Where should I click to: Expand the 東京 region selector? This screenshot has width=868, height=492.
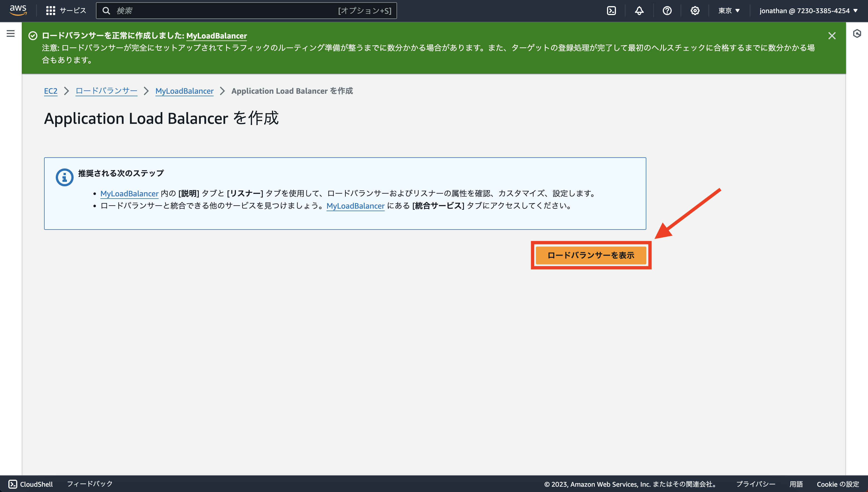tap(729, 11)
